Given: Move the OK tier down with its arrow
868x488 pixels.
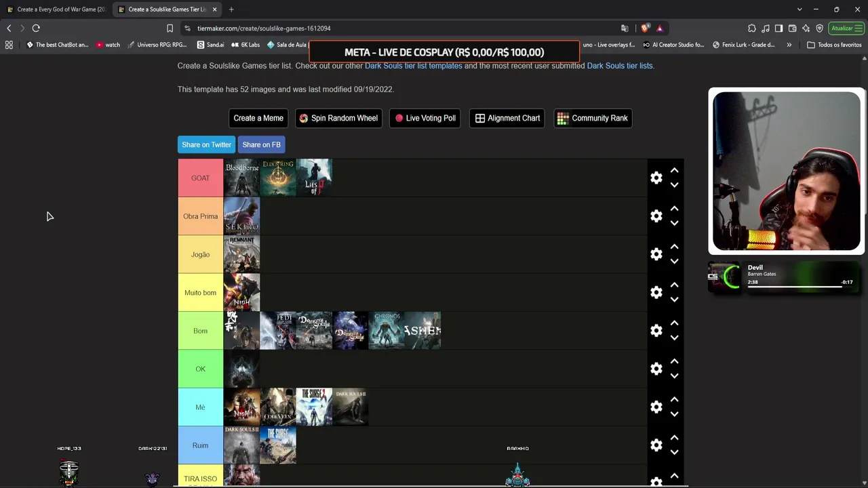Looking at the screenshot, I should [x=674, y=376].
